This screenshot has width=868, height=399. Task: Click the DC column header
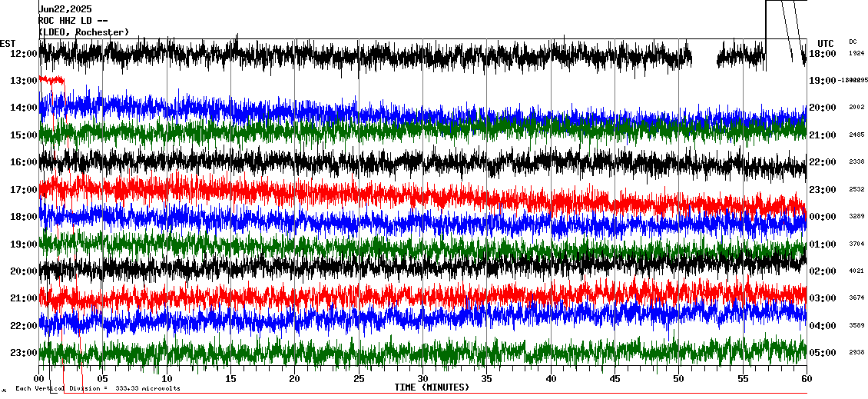[x=853, y=42]
